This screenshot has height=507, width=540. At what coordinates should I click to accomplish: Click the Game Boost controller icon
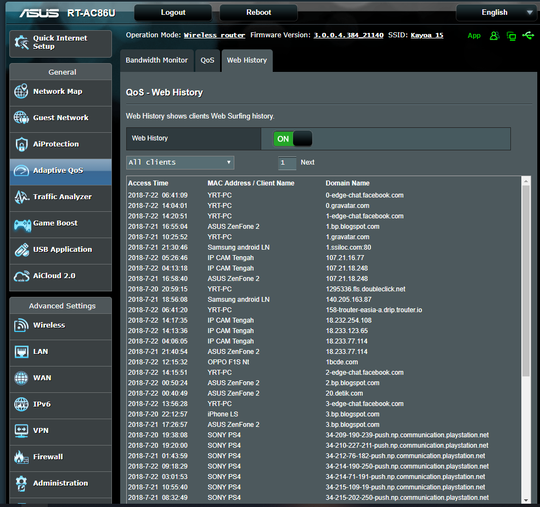(22, 225)
